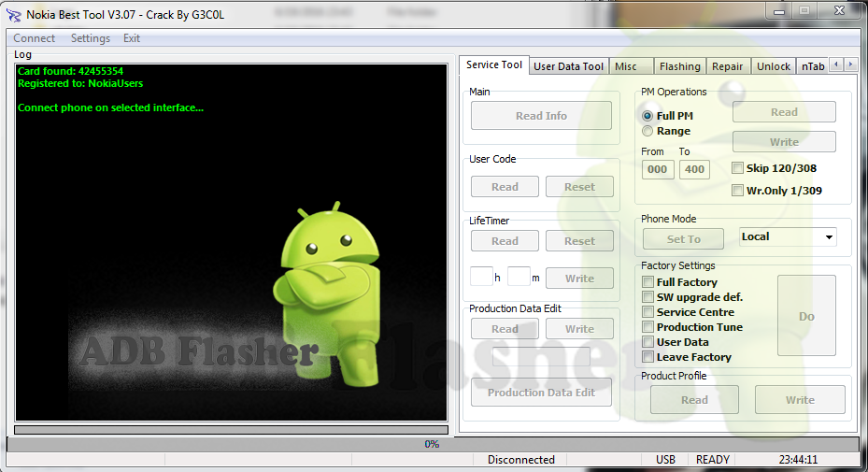868x472 pixels.
Task: Click Read under LifeTimer
Action: point(505,241)
